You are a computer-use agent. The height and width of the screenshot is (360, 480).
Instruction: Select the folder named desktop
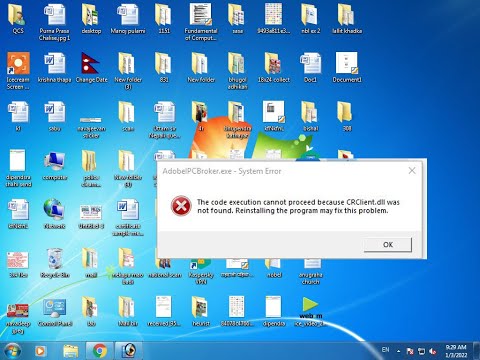point(91,18)
